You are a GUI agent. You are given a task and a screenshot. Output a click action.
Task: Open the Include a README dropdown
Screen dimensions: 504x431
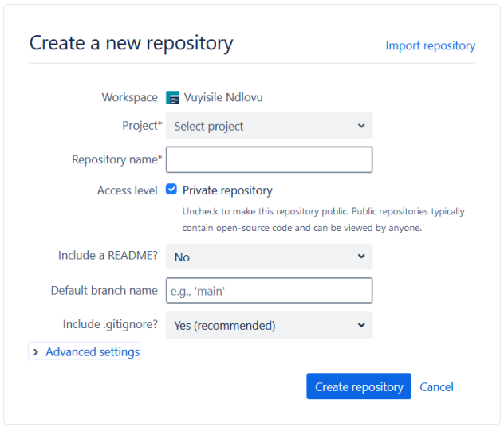point(269,257)
